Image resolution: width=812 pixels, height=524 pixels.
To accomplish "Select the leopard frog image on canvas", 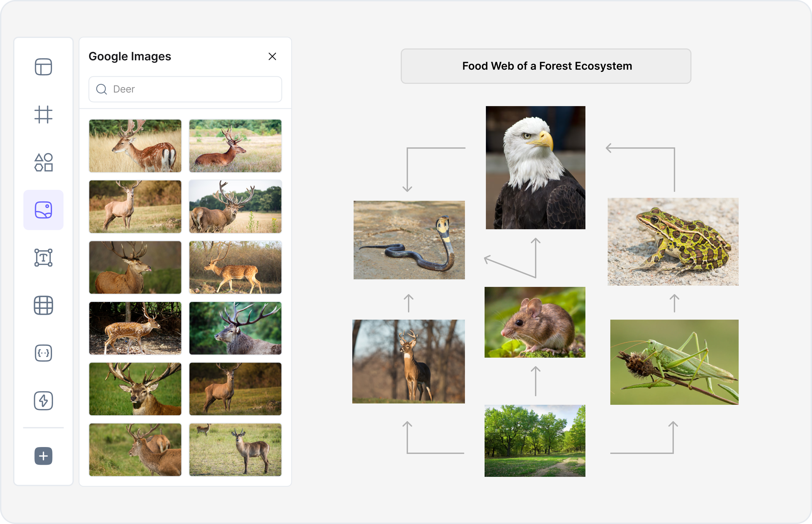I will click(673, 242).
